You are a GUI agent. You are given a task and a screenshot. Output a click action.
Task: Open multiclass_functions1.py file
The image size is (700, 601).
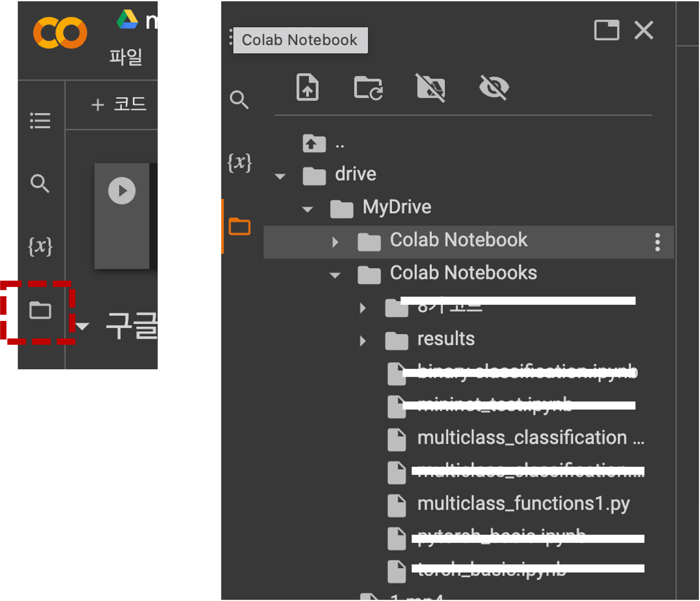coord(523,503)
